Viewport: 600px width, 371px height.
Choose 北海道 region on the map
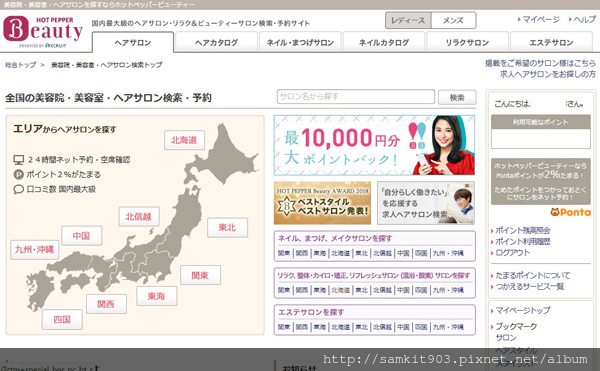coord(184,140)
